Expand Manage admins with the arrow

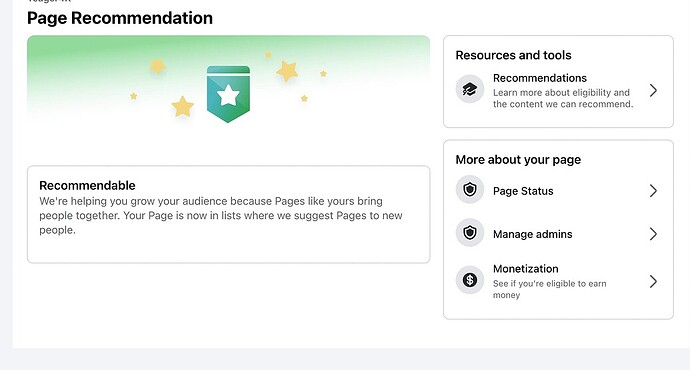coord(653,234)
